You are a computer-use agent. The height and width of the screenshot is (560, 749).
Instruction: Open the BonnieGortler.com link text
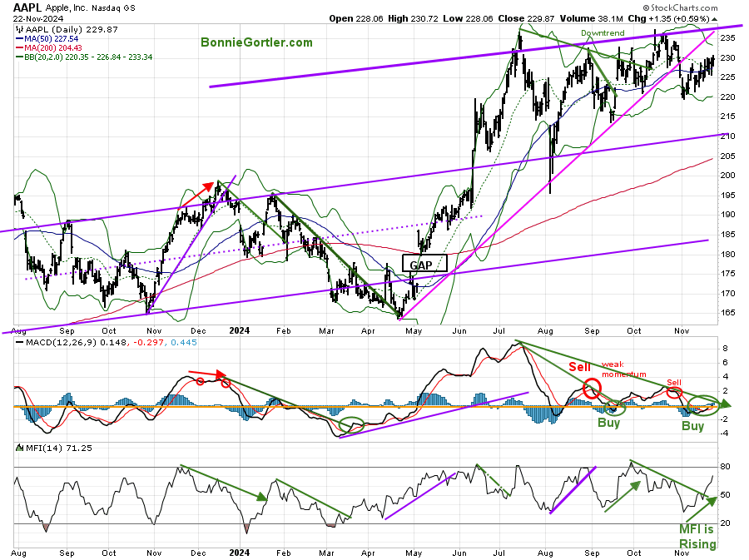256,42
